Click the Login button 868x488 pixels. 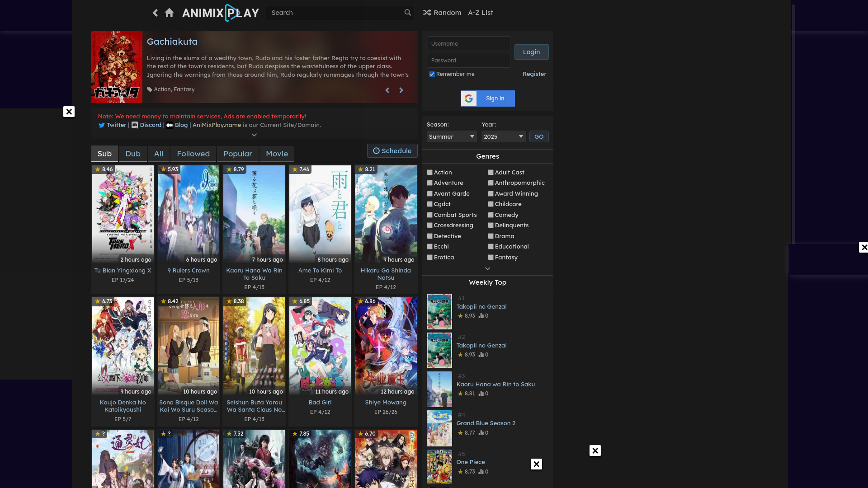tap(532, 52)
